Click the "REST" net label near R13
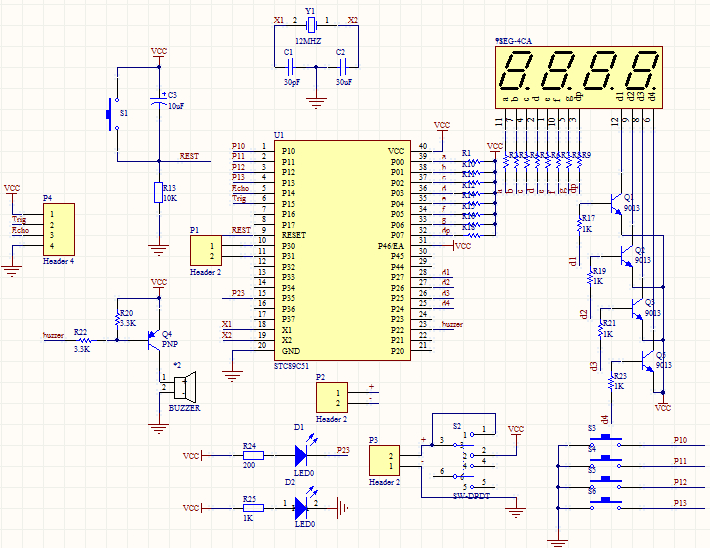 point(189,156)
